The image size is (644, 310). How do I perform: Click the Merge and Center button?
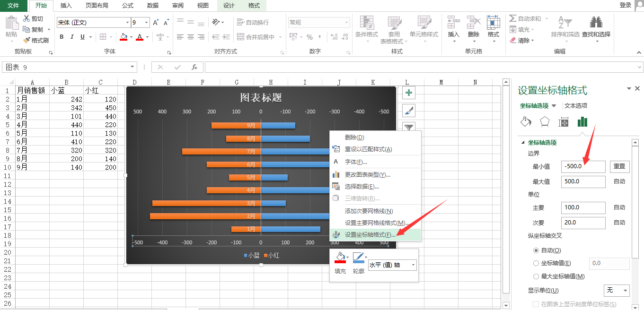[x=259, y=37]
